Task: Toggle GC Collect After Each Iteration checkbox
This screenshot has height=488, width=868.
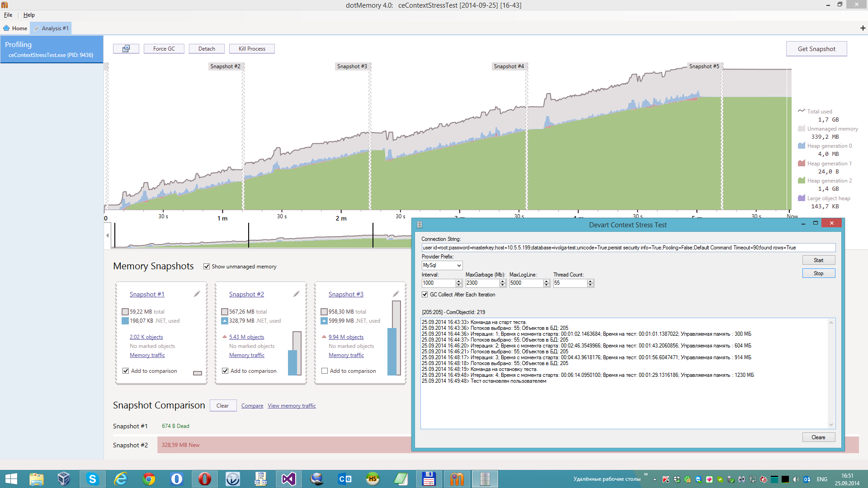Action: pos(425,295)
